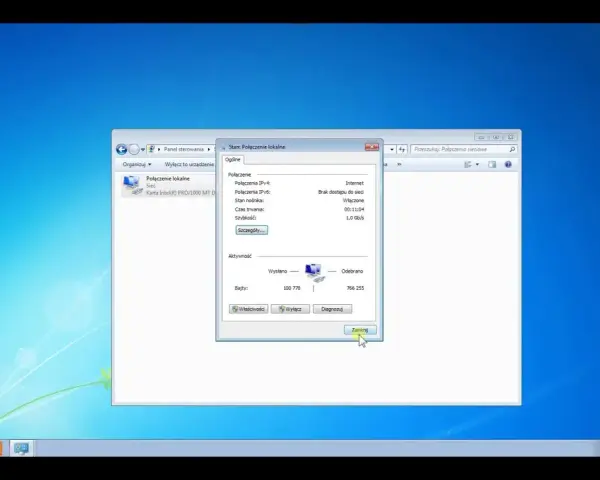Show more toolbar commands via double chevron
Viewport: 600px width, 480px height.
pyautogui.click(x=399, y=164)
